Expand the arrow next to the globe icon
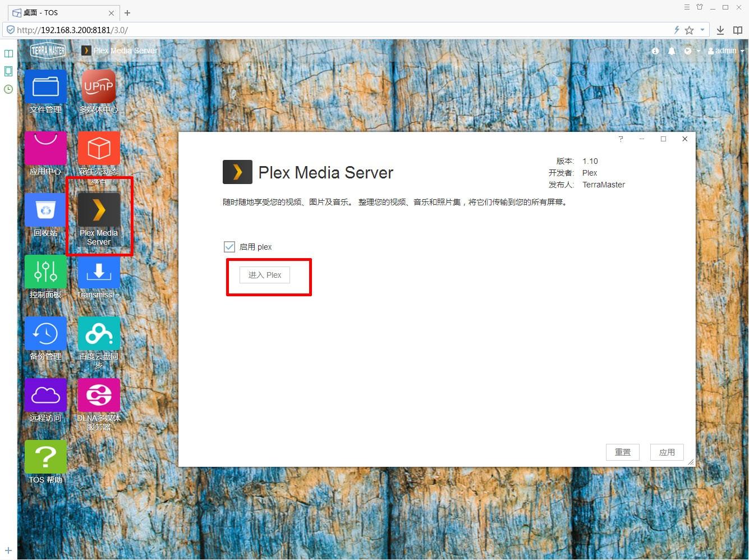This screenshot has width=749, height=560. 699,51
